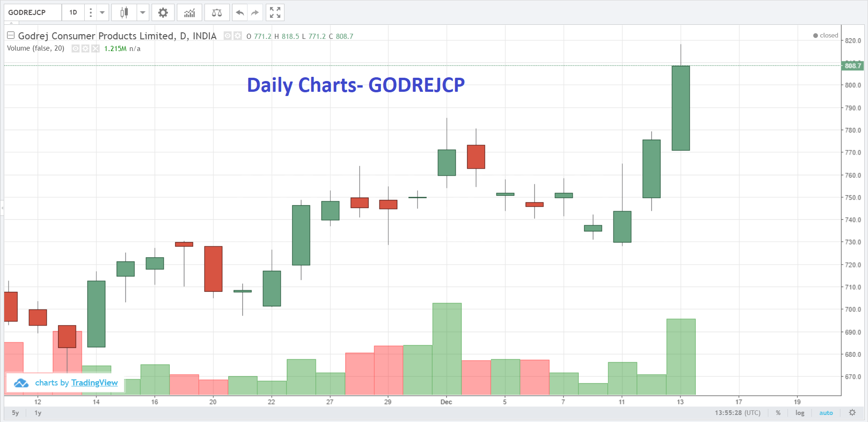
Task: Open chart properties gear in top toolbar
Action: click(x=163, y=13)
